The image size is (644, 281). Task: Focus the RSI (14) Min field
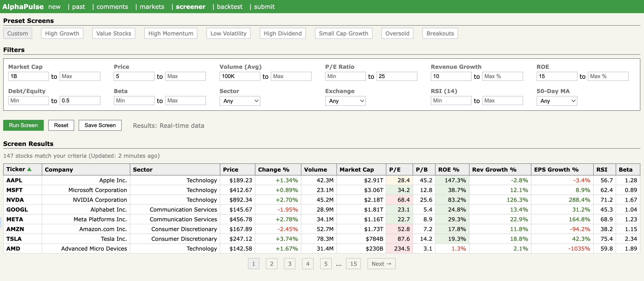click(451, 101)
